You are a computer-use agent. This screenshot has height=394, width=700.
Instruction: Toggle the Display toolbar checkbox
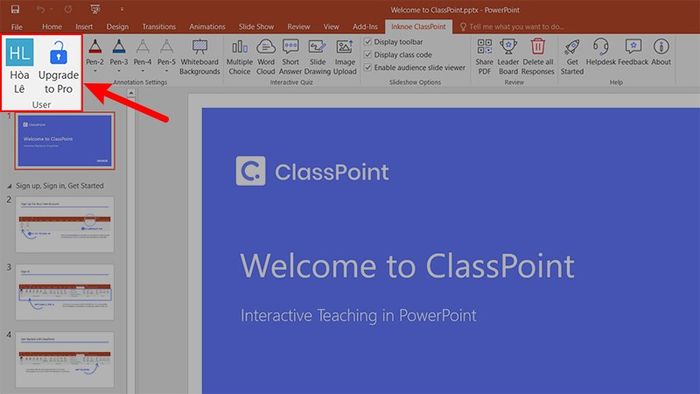coord(368,41)
